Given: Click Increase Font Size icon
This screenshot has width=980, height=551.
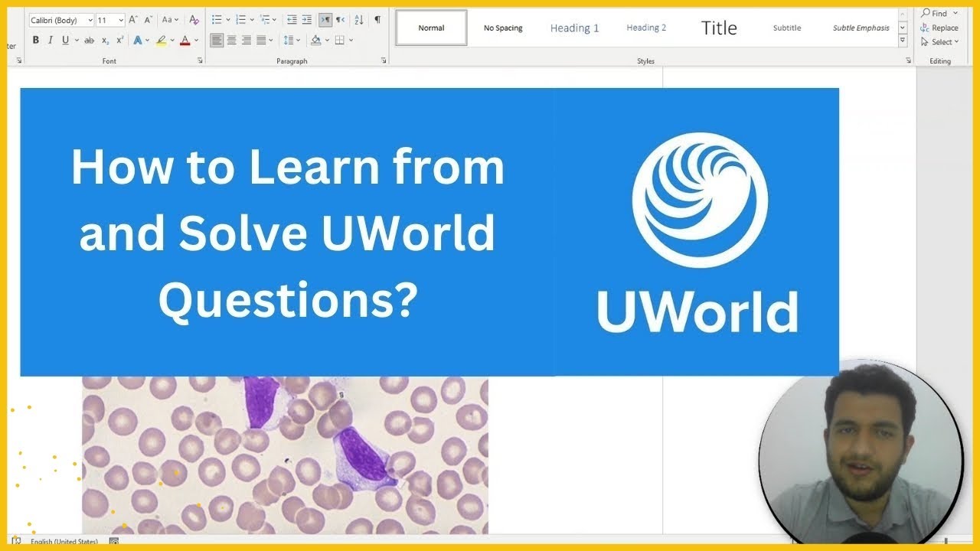Looking at the screenshot, I should pyautogui.click(x=133, y=20).
